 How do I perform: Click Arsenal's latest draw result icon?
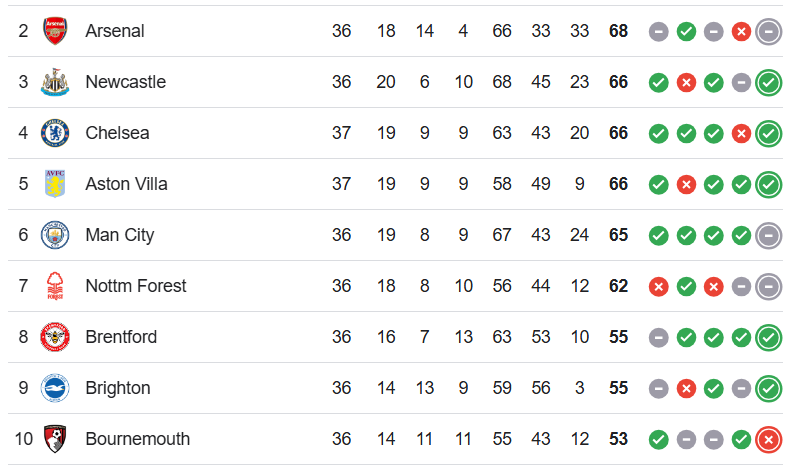[x=769, y=32]
